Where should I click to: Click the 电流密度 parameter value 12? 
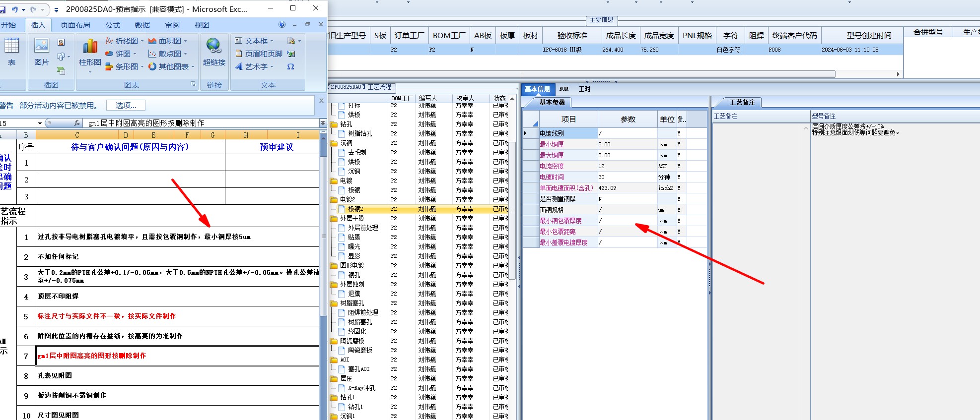[628, 166]
